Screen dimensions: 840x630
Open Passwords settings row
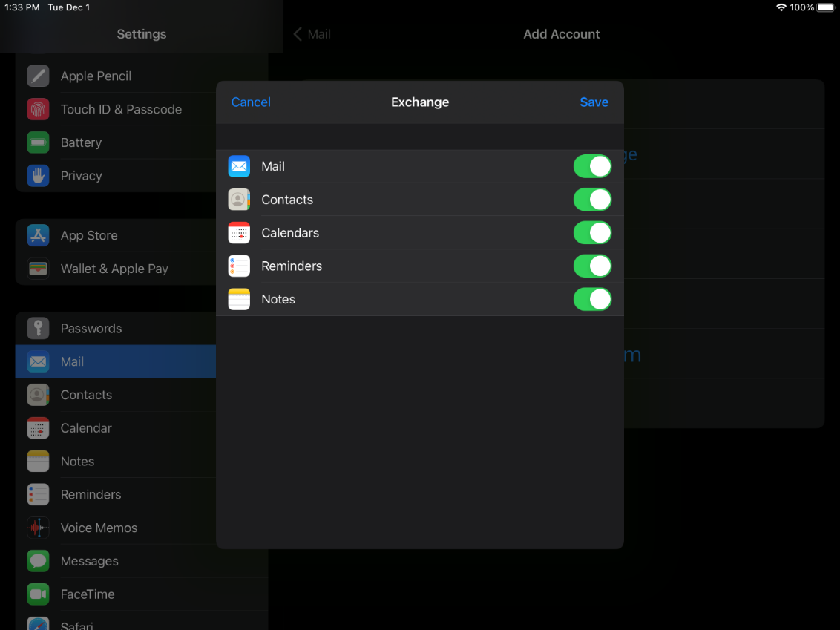click(x=116, y=329)
